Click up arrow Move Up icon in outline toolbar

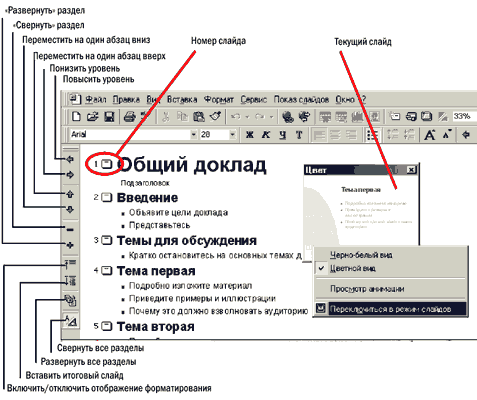70,194
